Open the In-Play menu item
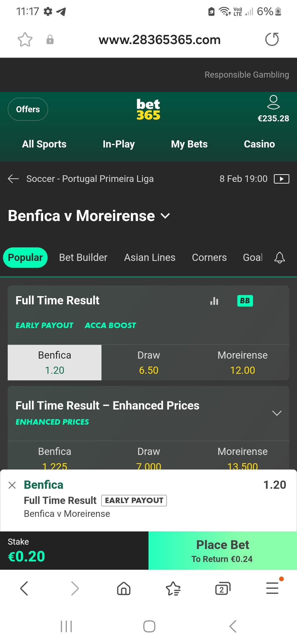 119,144
